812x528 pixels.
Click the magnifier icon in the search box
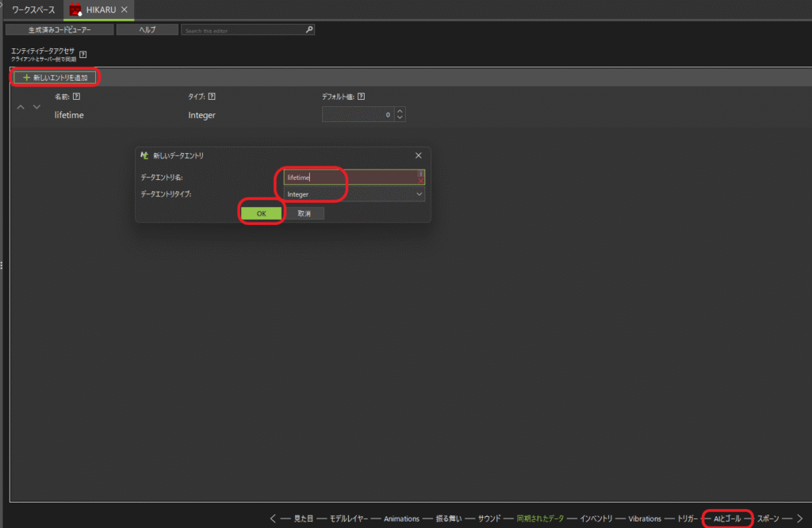pyautogui.click(x=309, y=30)
